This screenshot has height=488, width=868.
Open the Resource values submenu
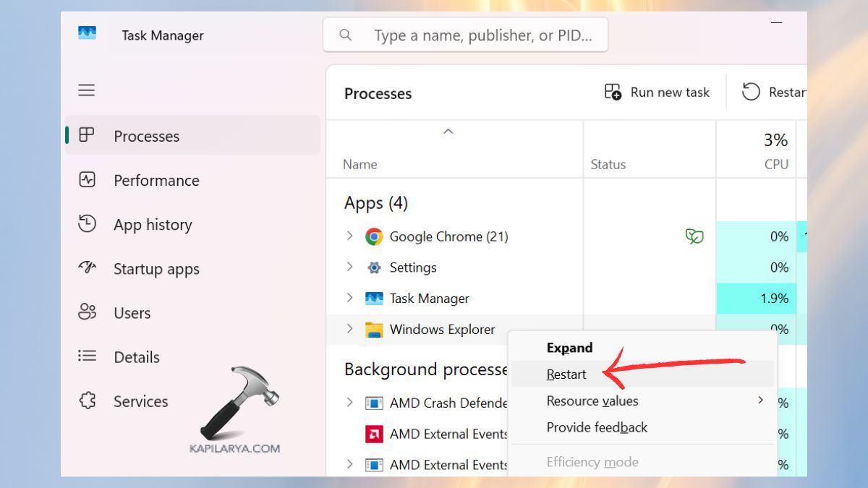592,401
